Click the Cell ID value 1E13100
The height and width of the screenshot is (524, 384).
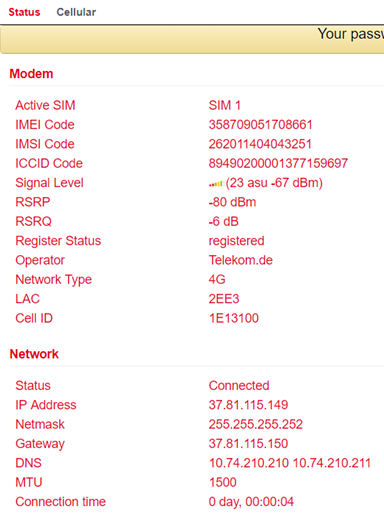[234, 318]
